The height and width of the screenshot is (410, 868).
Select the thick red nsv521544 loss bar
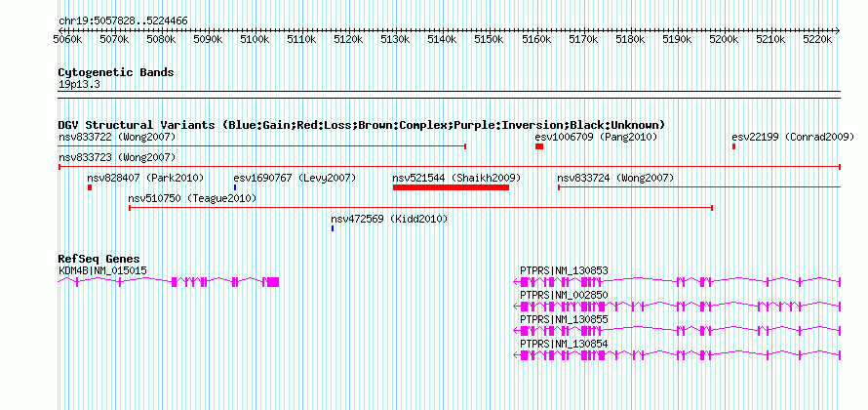(x=451, y=187)
